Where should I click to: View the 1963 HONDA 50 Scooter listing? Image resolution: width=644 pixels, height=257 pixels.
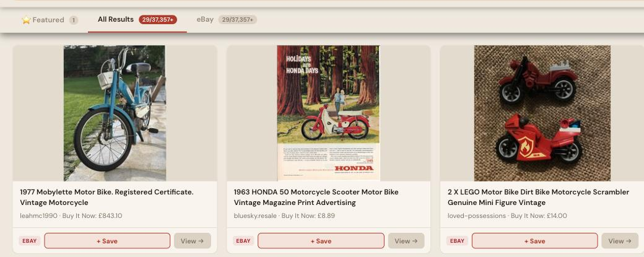406,241
